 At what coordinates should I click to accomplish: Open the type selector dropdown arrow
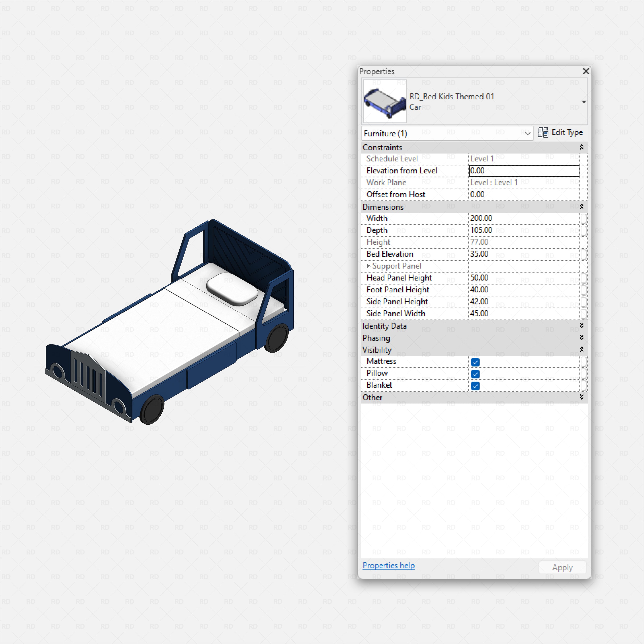[584, 102]
